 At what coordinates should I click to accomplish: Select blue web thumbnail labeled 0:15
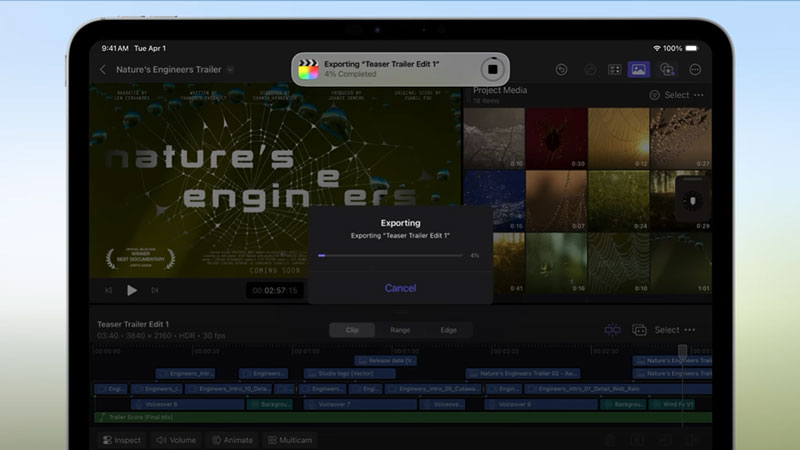click(494, 201)
